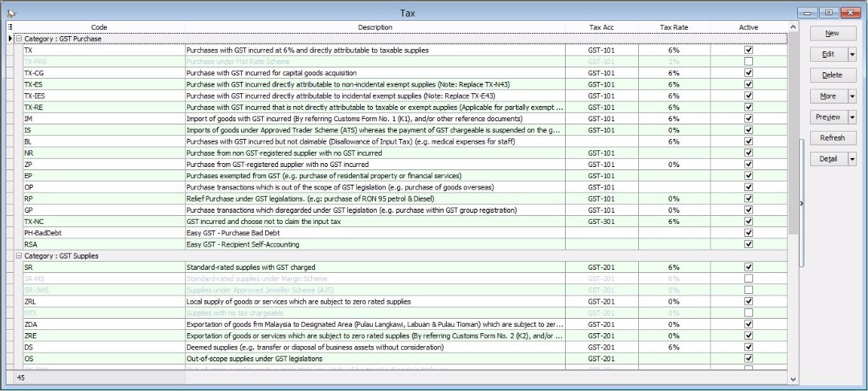Viewport: 868px width, 391px height.
Task: Select the ZP code cell
Action: pyautogui.click(x=104, y=165)
